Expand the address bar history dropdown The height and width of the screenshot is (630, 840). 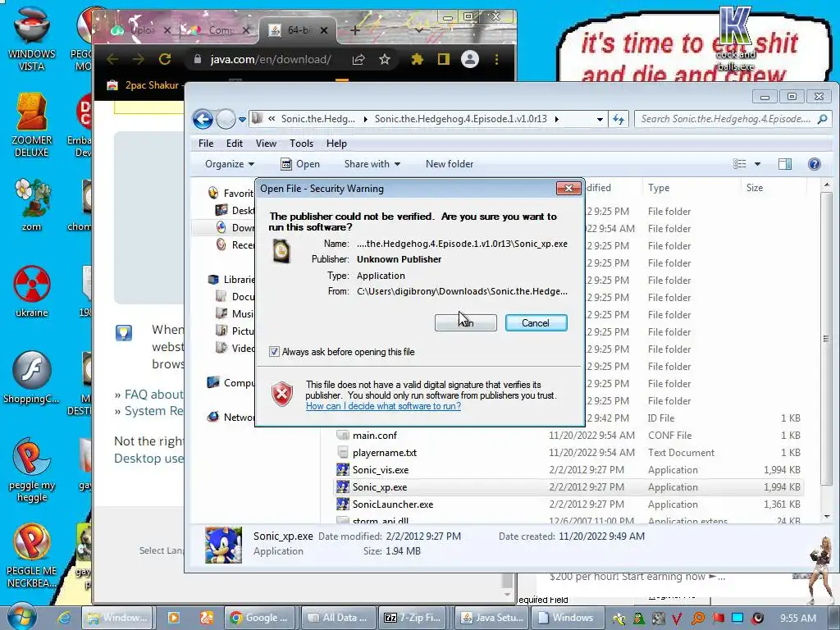(600, 119)
